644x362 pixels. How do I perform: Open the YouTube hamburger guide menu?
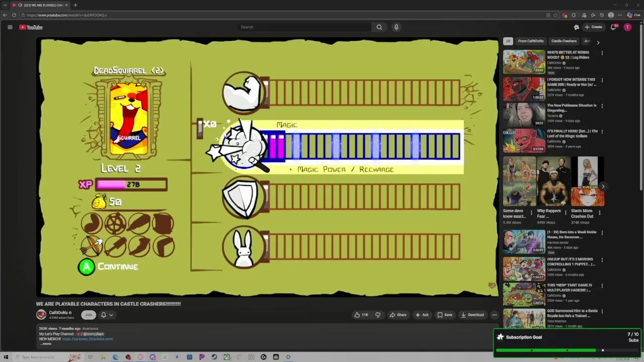10,27
